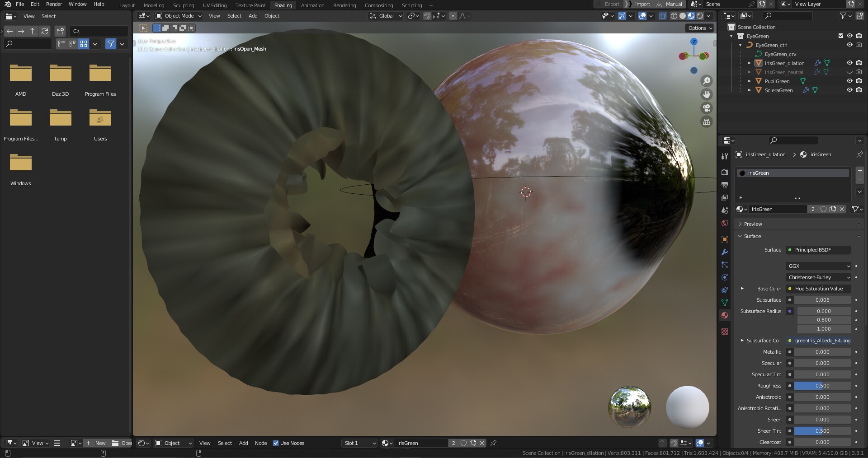Switch to the UV Editing workspace tab

click(215, 5)
